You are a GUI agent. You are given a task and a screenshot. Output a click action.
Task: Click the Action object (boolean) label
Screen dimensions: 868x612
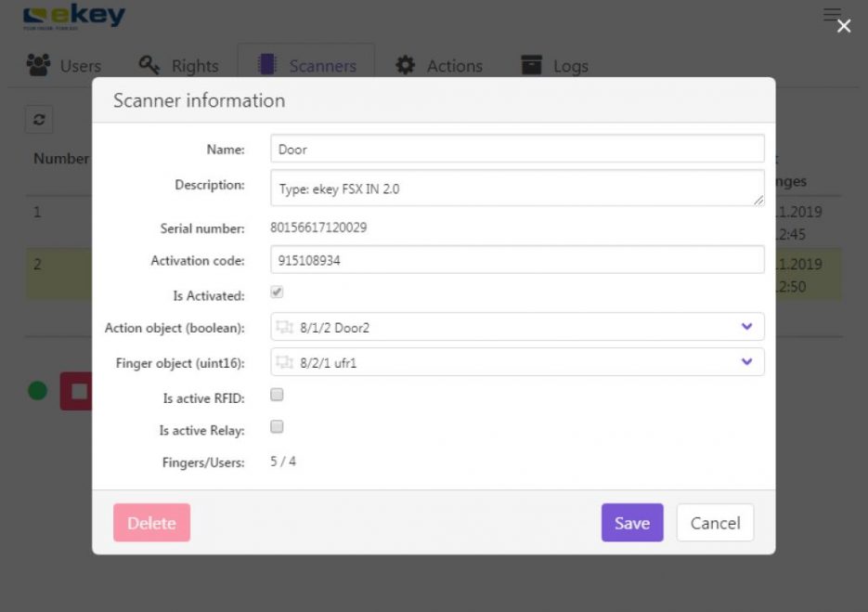click(x=175, y=328)
